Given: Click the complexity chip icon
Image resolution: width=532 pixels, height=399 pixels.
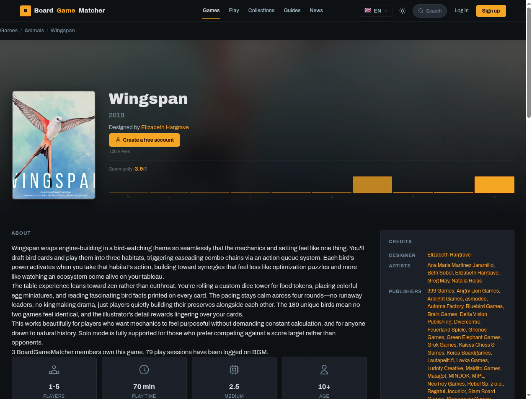Looking at the screenshot, I should [234, 370].
